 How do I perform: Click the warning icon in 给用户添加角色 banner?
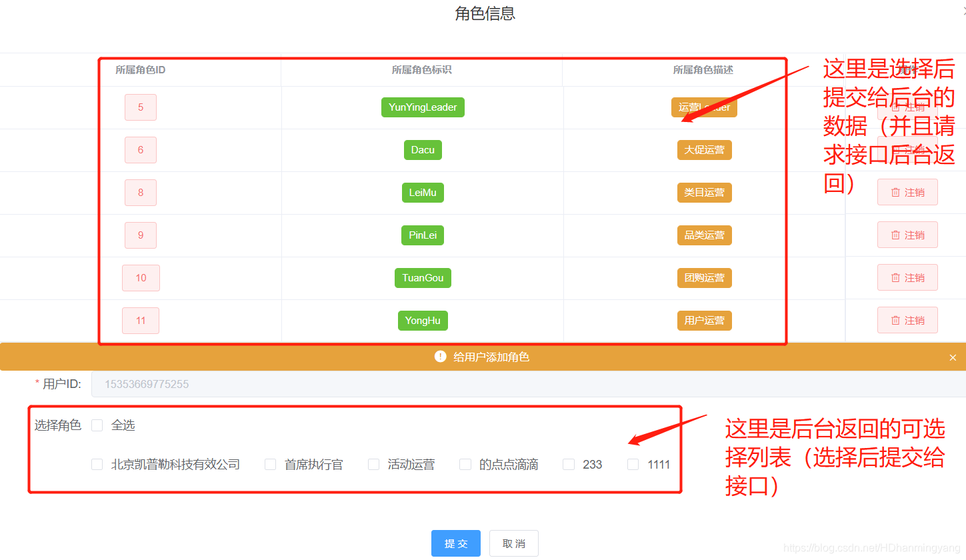pos(441,357)
